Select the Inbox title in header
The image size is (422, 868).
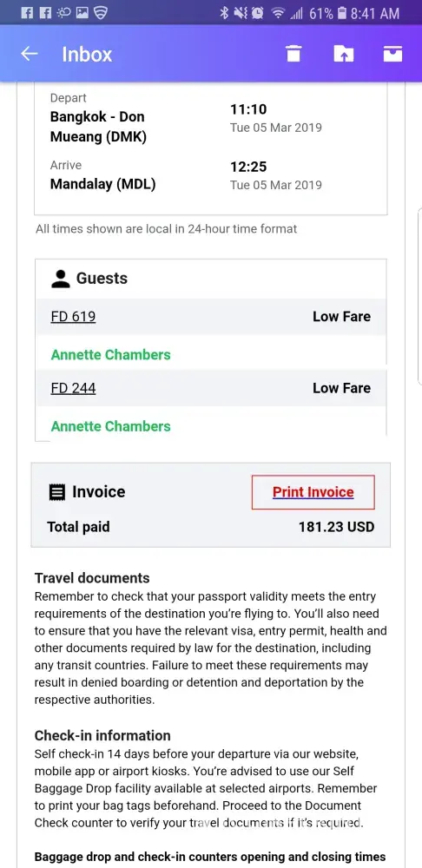tap(87, 54)
